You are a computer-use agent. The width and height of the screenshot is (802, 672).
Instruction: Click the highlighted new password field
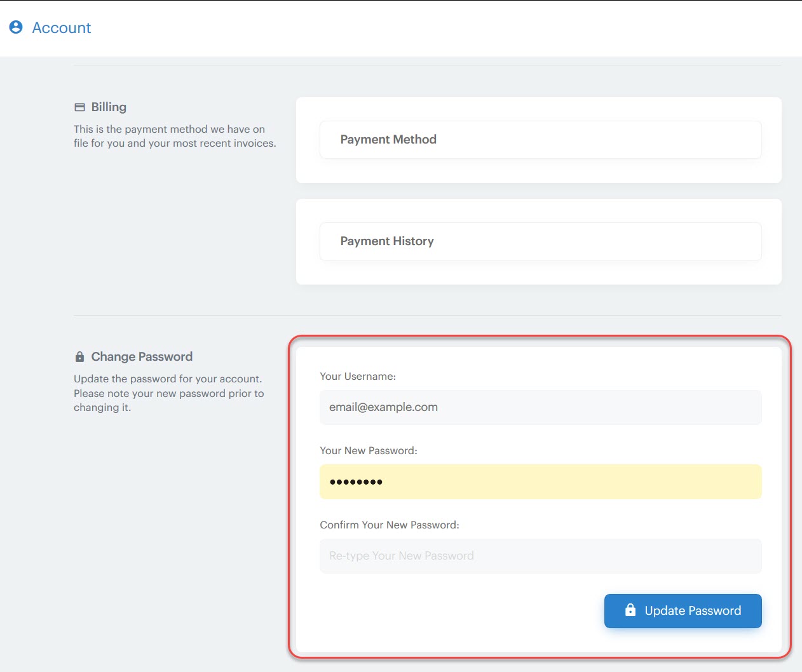click(x=540, y=481)
